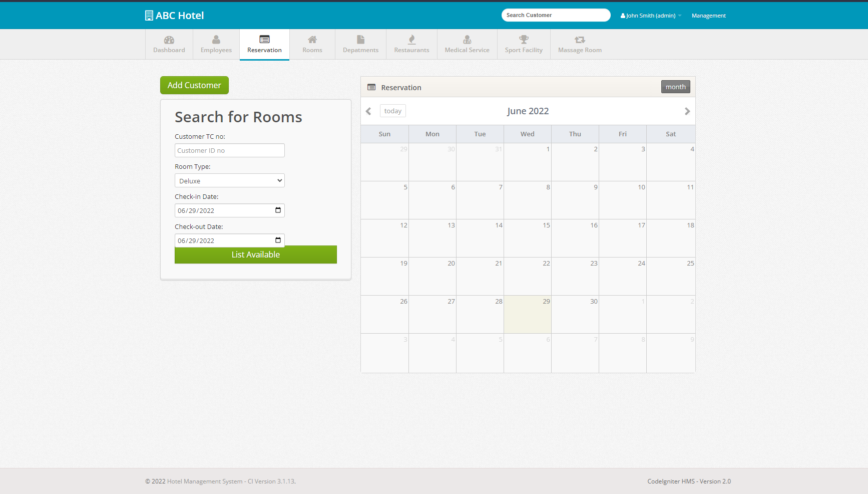Open the Sport Facility tab label
Image resolution: width=868 pixels, height=494 pixels.
(x=524, y=50)
